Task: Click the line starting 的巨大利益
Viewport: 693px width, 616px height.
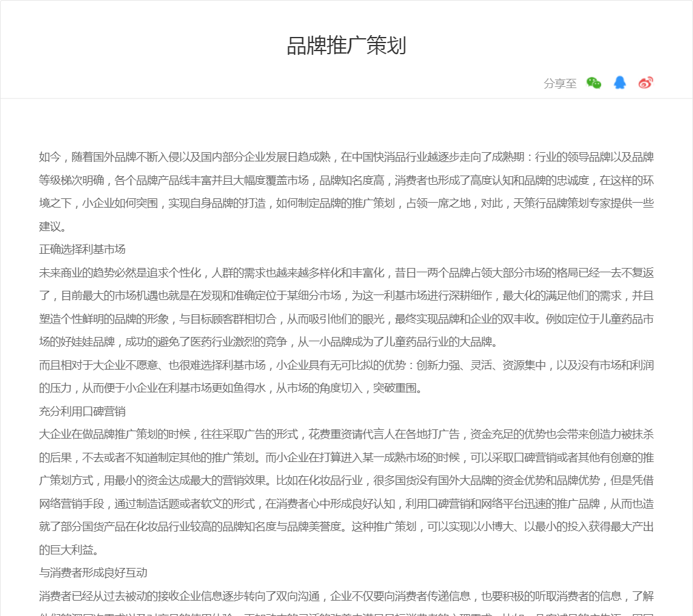Action: pyautogui.click(x=69, y=550)
